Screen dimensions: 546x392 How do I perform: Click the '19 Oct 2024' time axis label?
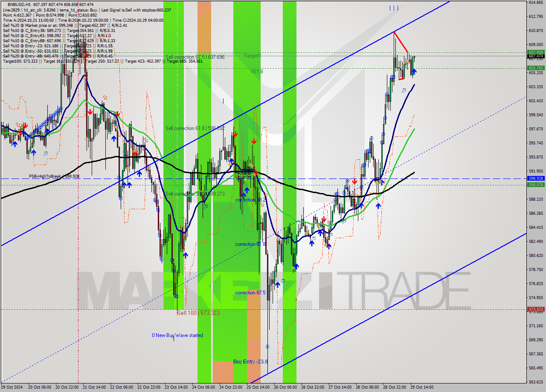[x=12, y=387]
